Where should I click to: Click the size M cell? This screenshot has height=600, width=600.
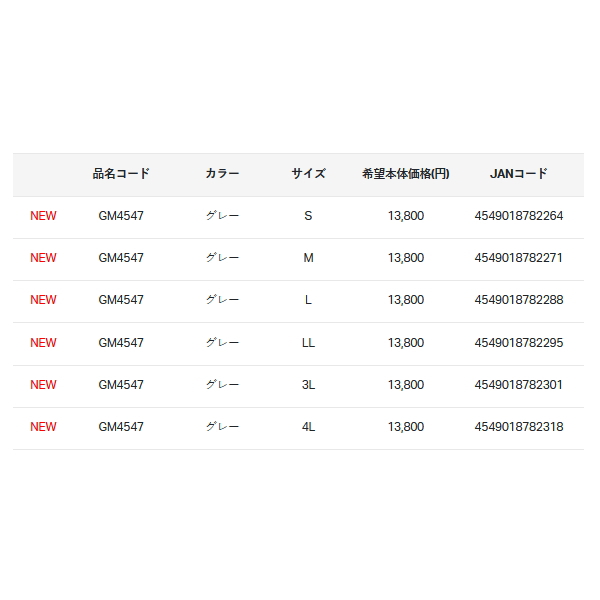tap(308, 258)
